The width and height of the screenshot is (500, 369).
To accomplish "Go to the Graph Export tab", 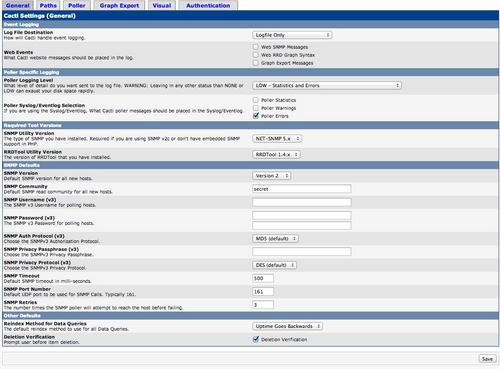I will pos(119,5).
